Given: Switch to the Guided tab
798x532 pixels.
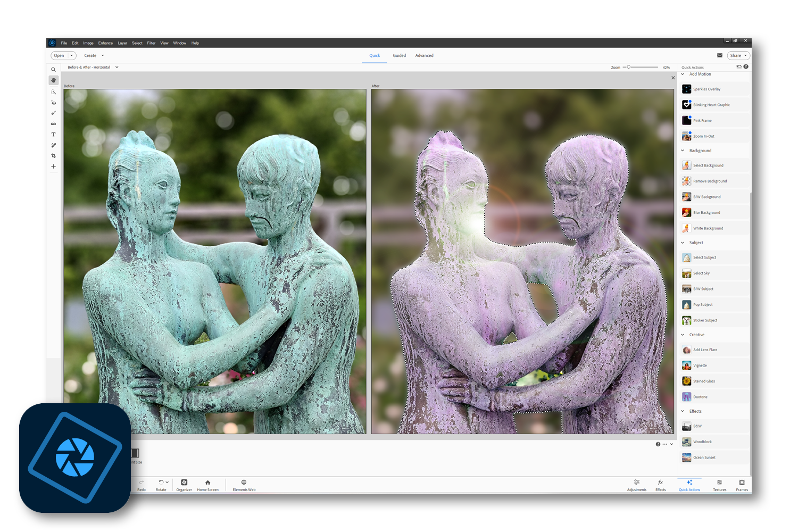Looking at the screenshot, I should click(399, 55).
